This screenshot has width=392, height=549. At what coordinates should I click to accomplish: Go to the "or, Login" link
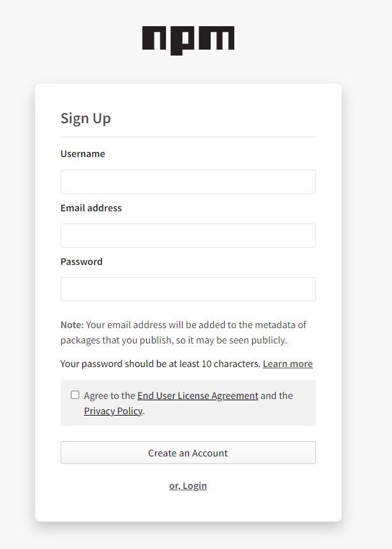pyautogui.click(x=188, y=486)
